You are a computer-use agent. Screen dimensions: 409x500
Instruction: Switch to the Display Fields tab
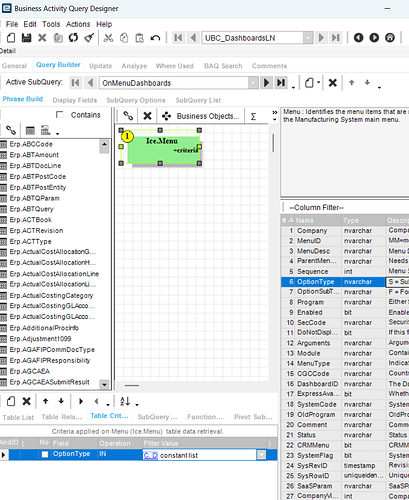pos(75,100)
